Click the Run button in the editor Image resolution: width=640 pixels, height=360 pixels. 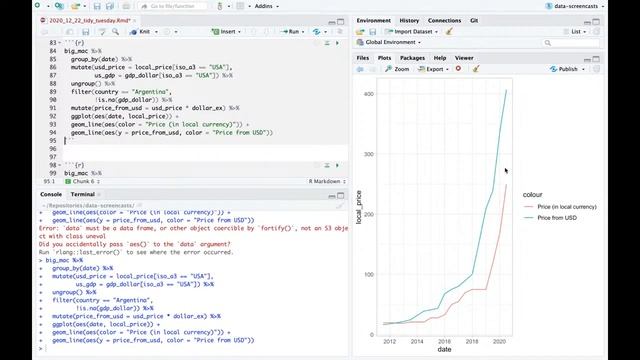point(290,32)
